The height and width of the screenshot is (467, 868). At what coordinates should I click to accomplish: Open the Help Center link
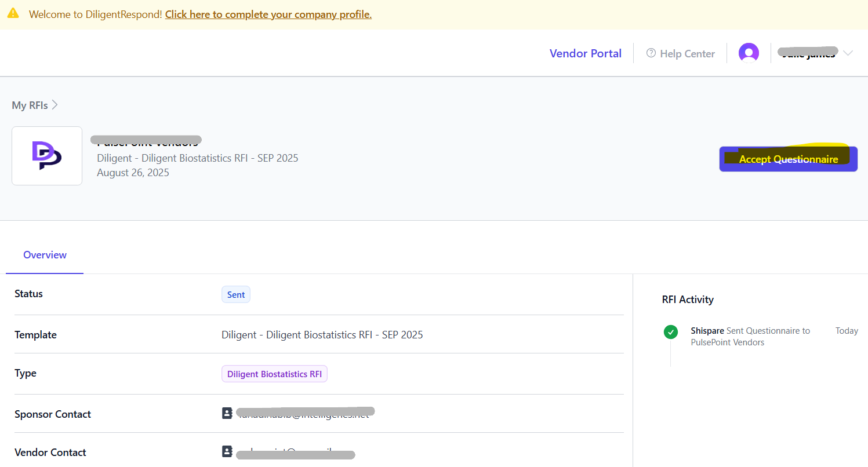(x=680, y=53)
